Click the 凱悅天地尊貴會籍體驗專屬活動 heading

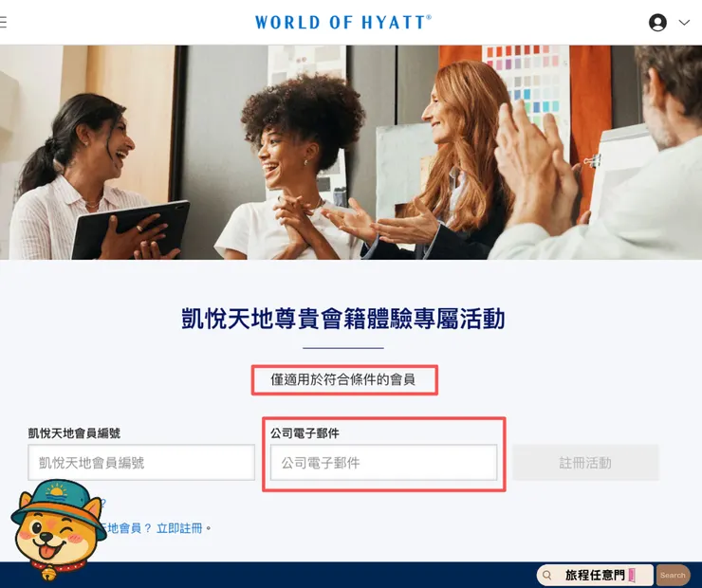343,319
